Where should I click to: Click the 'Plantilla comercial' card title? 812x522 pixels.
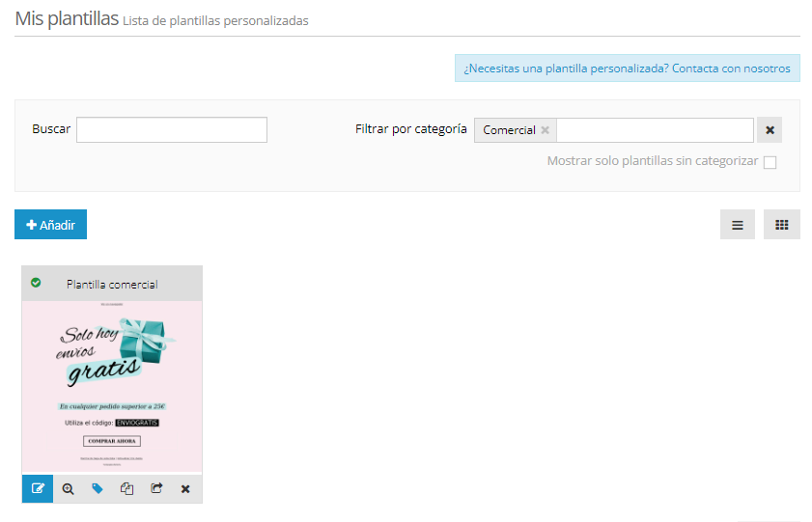112,285
